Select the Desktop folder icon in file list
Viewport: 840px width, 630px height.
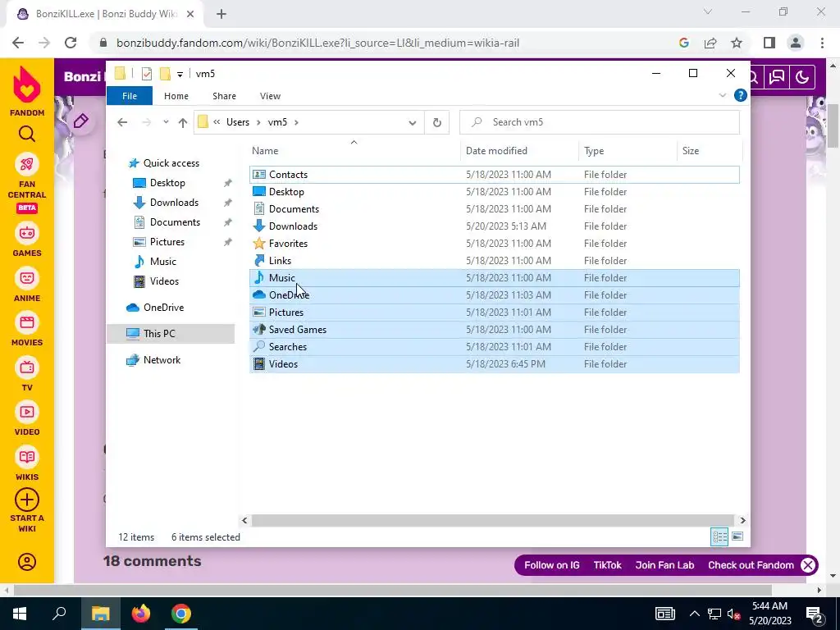tap(258, 192)
